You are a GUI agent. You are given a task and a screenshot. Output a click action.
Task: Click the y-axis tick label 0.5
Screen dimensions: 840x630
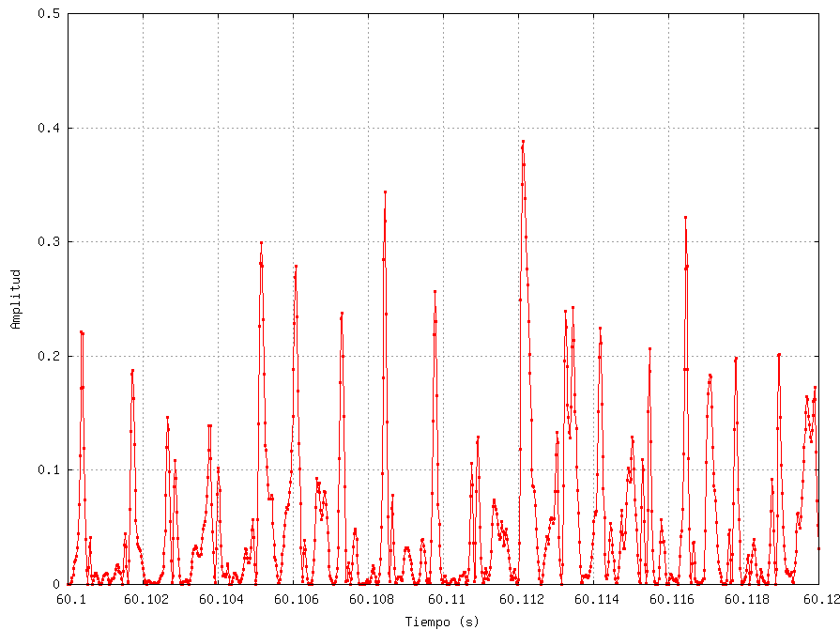(x=52, y=14)
